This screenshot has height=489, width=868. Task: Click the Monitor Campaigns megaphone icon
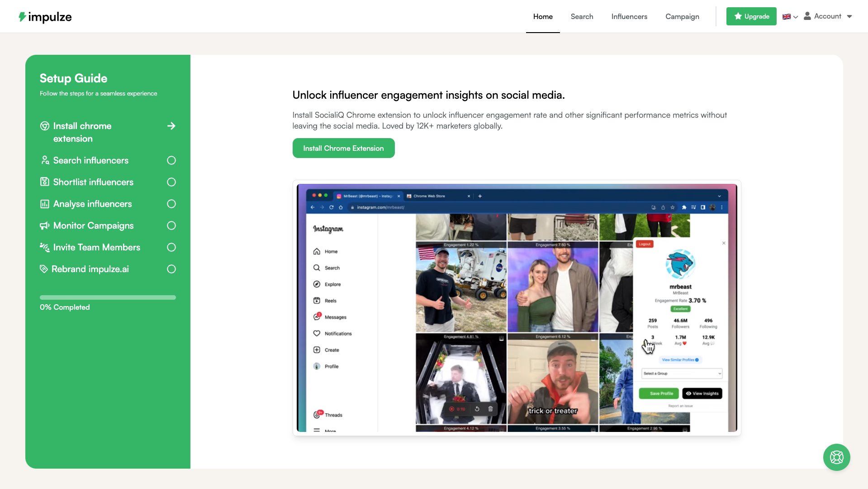[x=45, y=225]
